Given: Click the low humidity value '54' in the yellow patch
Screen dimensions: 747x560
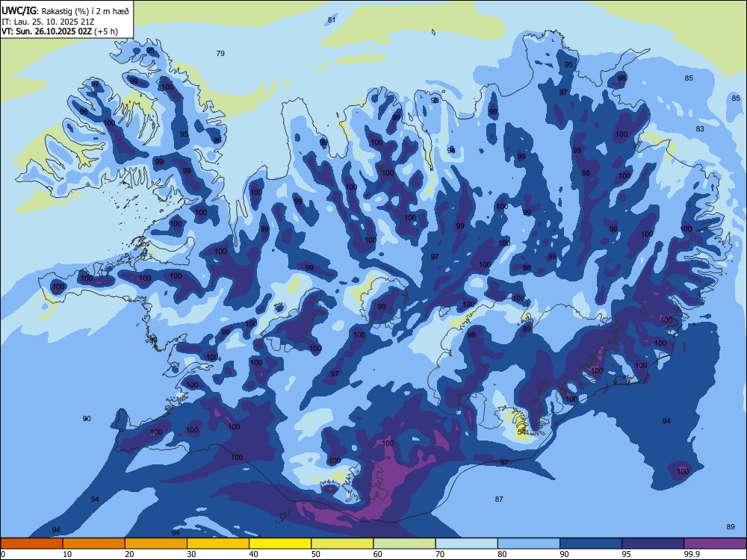Looking at the screenshot, I should click(521, 432).
